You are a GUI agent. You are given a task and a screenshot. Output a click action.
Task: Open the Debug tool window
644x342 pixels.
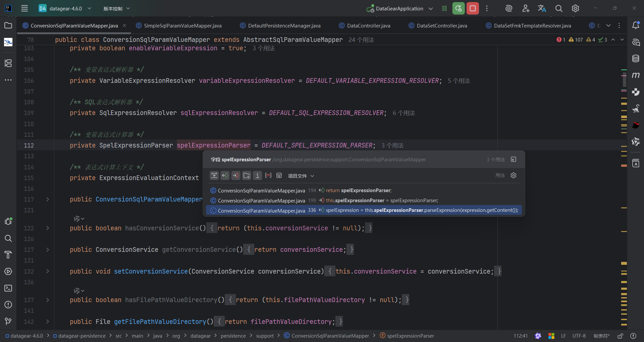tap(8, 221)
